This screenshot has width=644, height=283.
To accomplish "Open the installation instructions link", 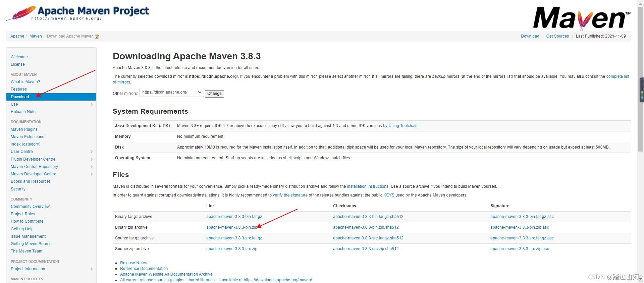I will (368, 186).
